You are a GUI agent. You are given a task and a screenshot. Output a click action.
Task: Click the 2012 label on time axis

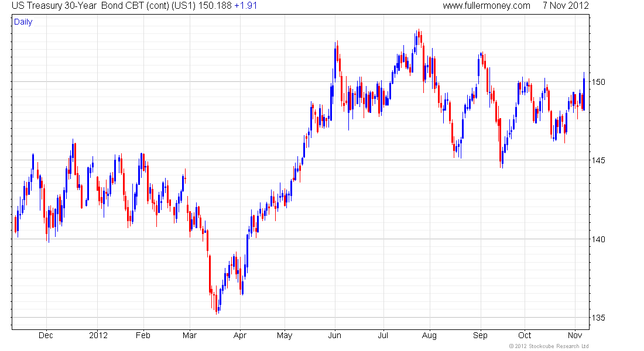click(98, 335)
